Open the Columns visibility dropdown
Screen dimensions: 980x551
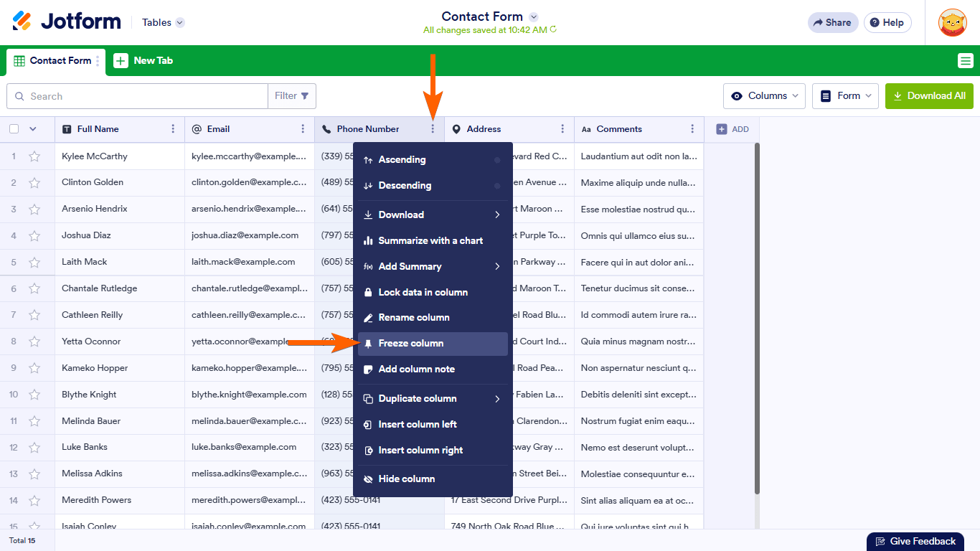[764, 96]
